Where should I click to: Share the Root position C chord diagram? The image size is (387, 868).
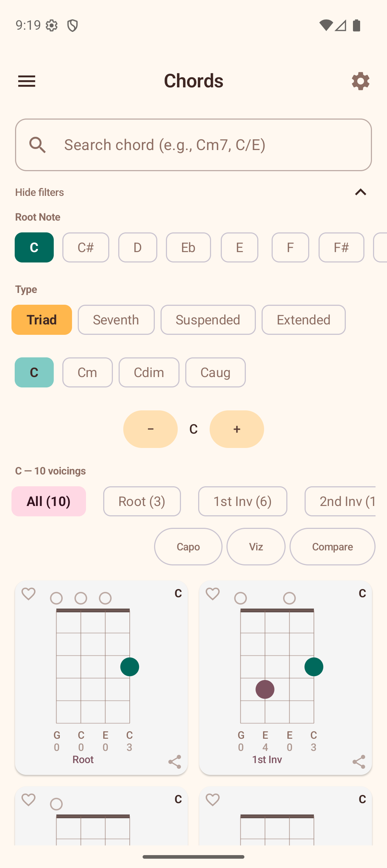point(175,761)
